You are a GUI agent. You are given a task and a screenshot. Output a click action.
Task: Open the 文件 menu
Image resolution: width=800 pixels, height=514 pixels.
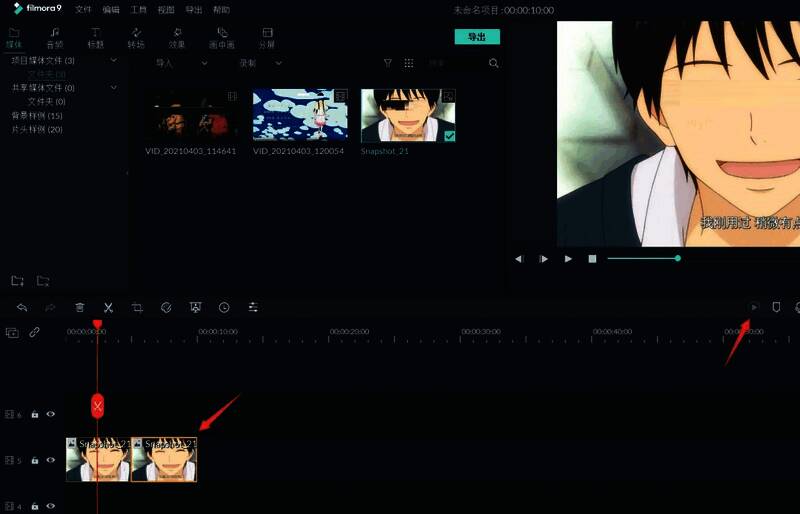pos(83,10)
